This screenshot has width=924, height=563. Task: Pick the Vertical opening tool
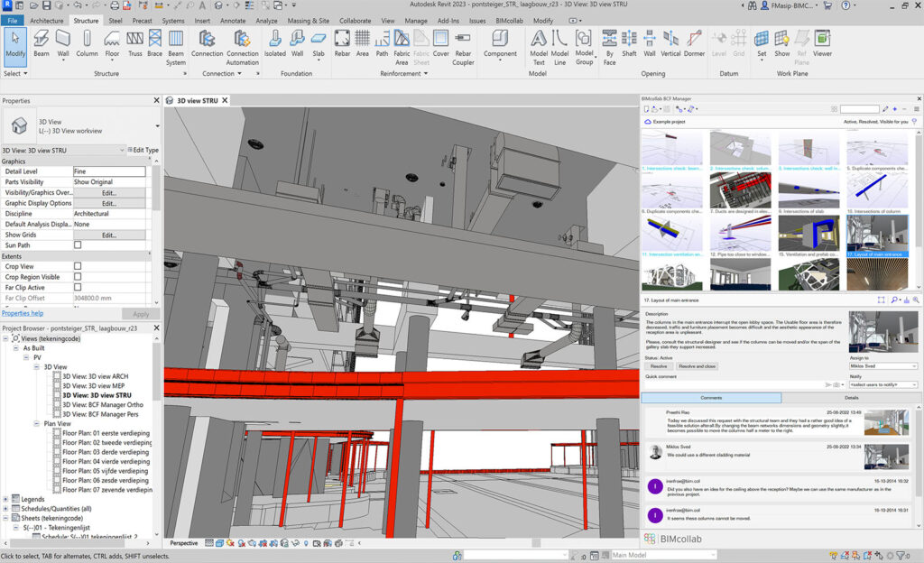click(670, 43)
